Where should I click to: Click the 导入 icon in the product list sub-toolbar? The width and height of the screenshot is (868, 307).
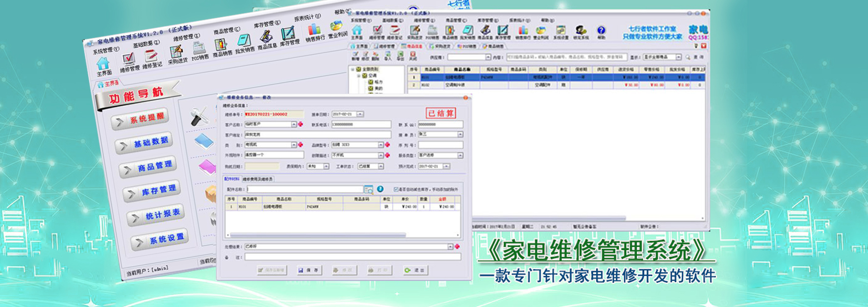click(x=388, y=54)
